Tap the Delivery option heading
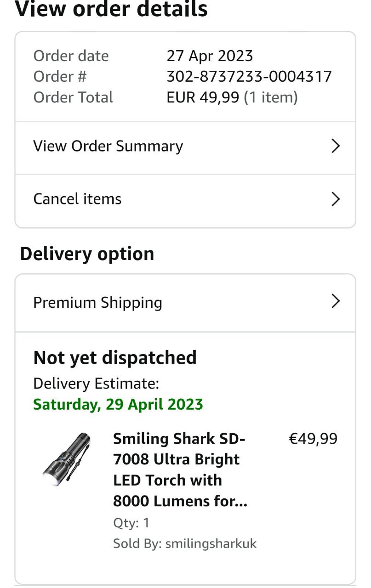Screen dimensions: 371x588 pos(87,254)
